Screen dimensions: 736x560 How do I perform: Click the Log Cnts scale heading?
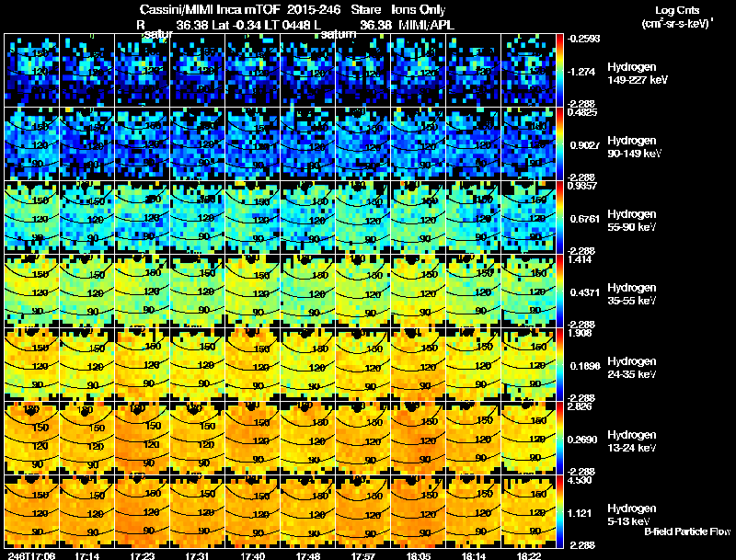point(677,10)
